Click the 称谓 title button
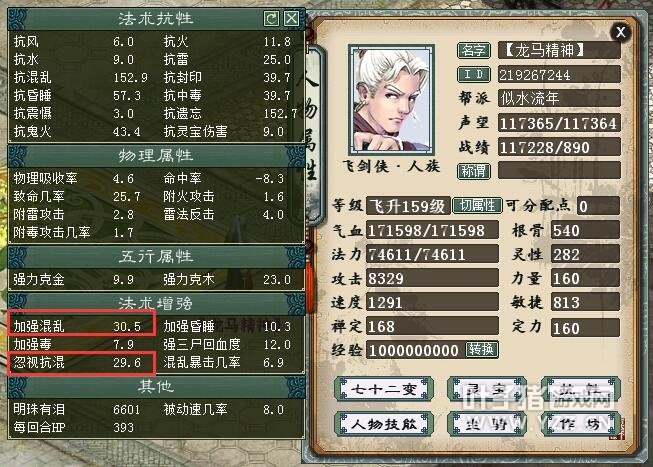Image resolution: width=653 pixels, height=467 pixels. tap(474, 171)
